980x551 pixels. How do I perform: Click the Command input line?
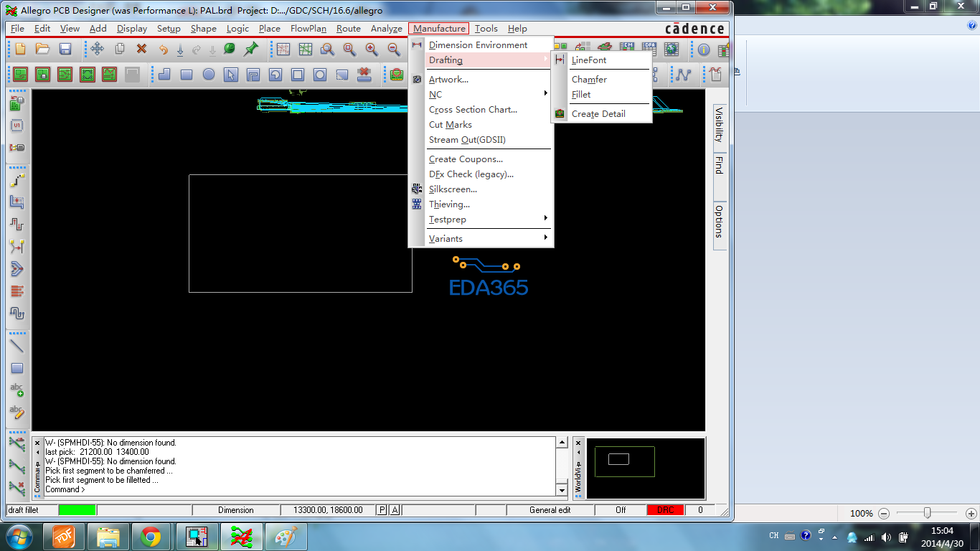[x=300, y=489]
